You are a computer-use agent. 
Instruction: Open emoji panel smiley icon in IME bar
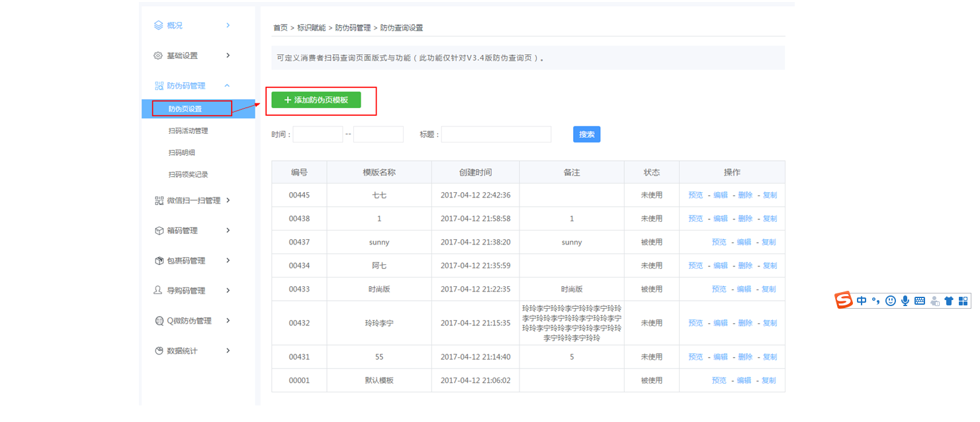891,301
